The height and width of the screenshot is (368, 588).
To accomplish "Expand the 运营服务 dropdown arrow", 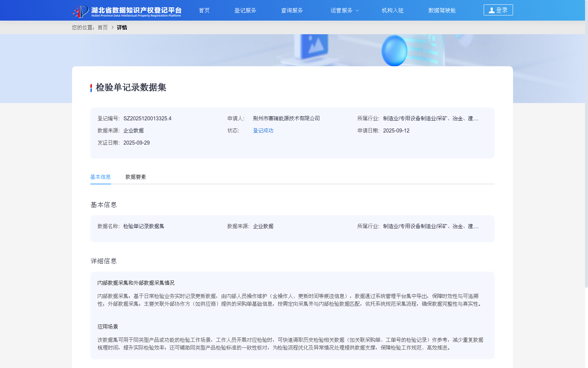I will coord(357,11).
